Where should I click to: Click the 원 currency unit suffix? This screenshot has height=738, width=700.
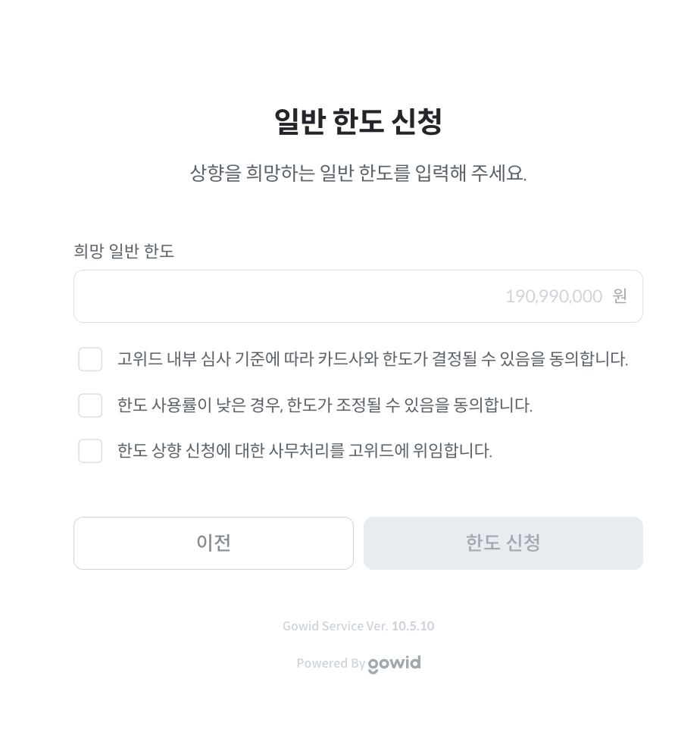620,296
